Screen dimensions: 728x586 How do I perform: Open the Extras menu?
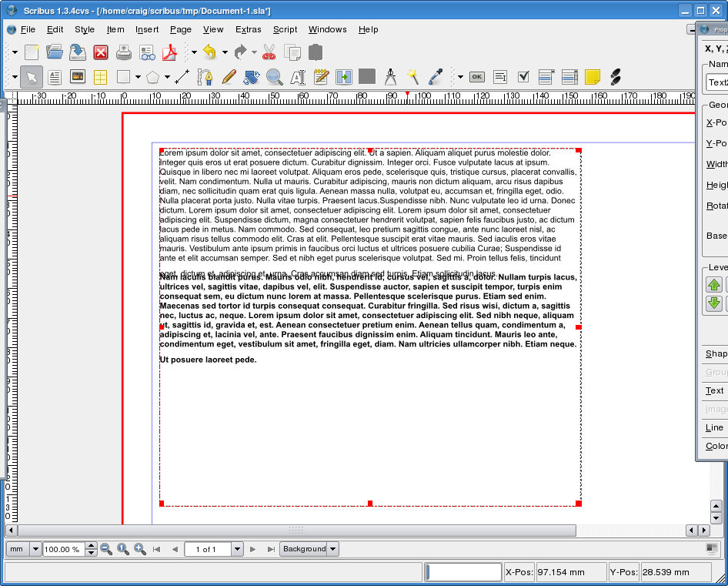click(x=248, y=29)
